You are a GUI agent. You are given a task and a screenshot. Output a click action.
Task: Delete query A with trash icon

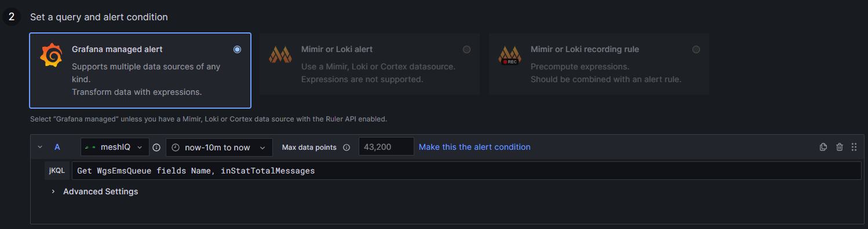coord(839,147)
